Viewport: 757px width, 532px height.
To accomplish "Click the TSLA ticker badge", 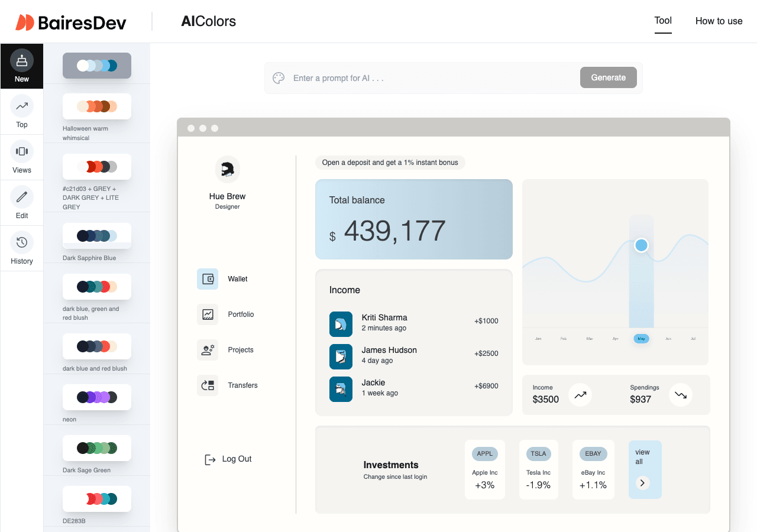I will (538, 454).
